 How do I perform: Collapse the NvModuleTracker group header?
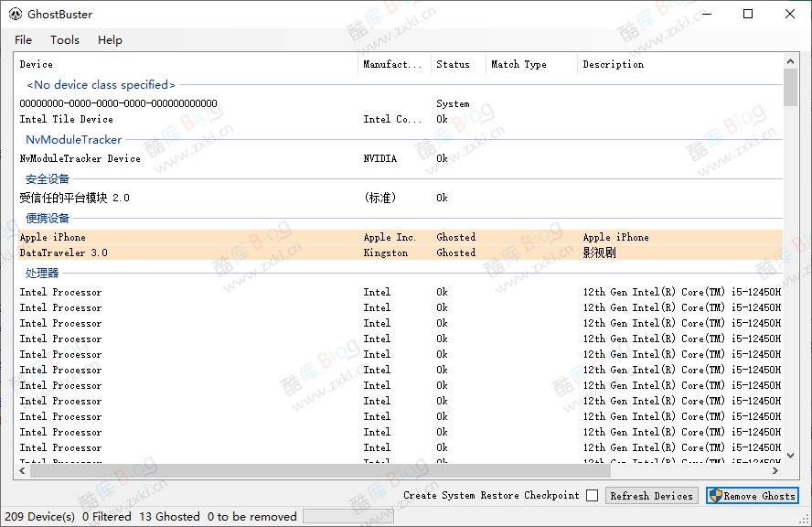tap(73, 140)
